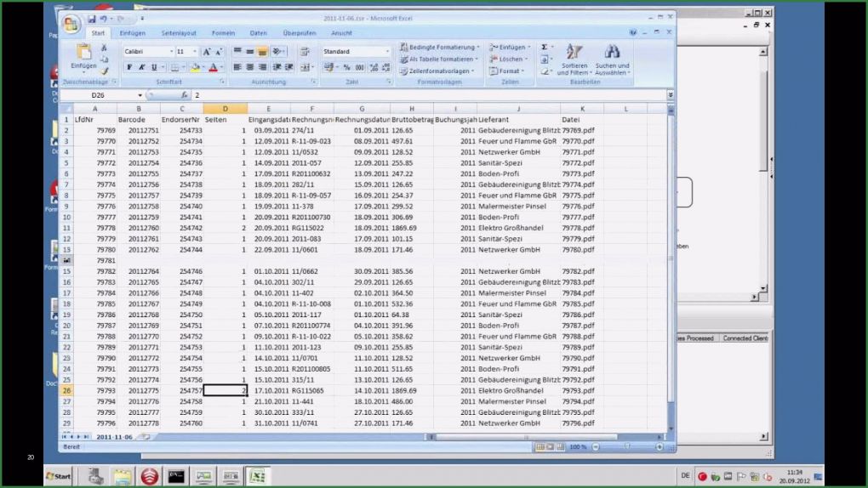Switch to the Einfügen ribbon tab

tap(133, 33)
